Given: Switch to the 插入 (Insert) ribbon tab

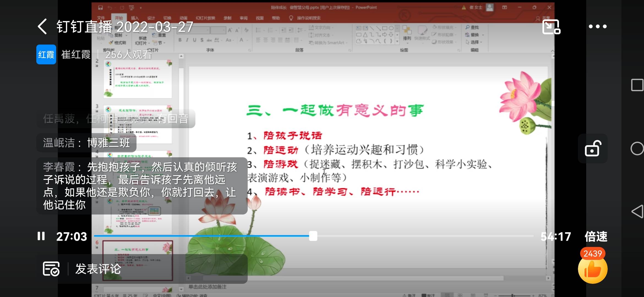Looking at the screenshot, I should tap(135, 18).
